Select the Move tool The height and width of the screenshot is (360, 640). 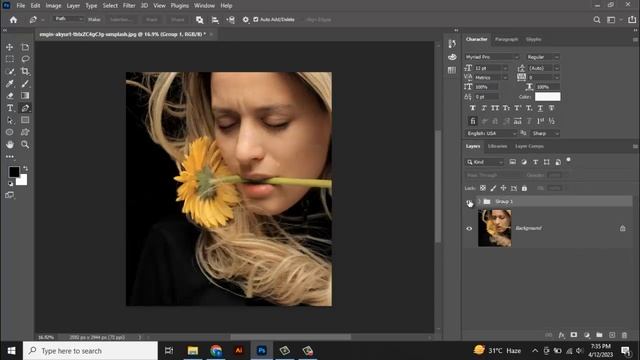click(9, 47)
